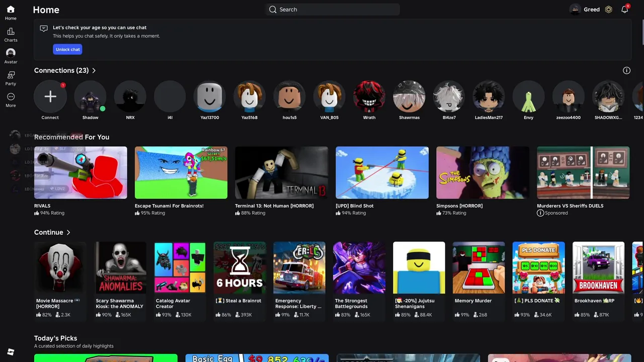The height and width of the screenshot is (362, 644).
Task: Open Murderers VS Sheriffs DUELS thumbnail
Action: tap(583, 172)
